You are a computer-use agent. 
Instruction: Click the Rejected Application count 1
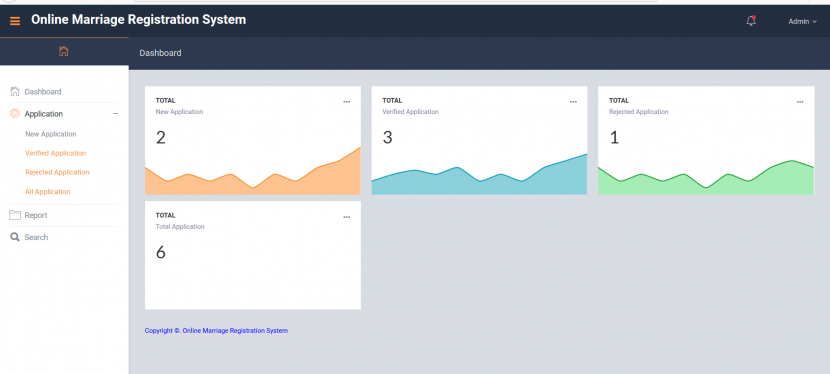coord(614,138)
